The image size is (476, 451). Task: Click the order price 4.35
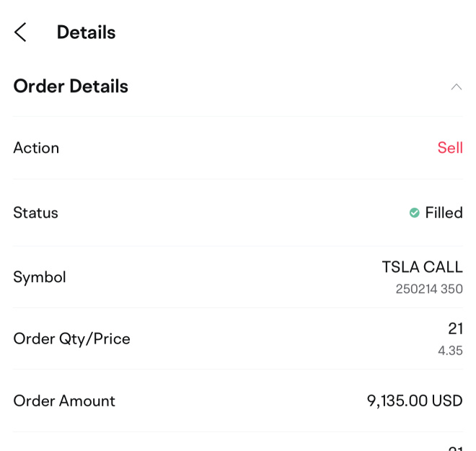[x=450, y=351]
